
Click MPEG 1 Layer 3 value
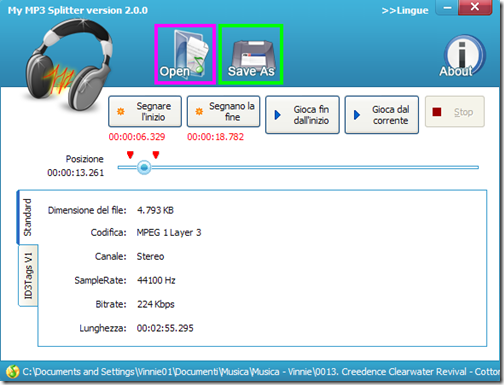tap(169, 233)
